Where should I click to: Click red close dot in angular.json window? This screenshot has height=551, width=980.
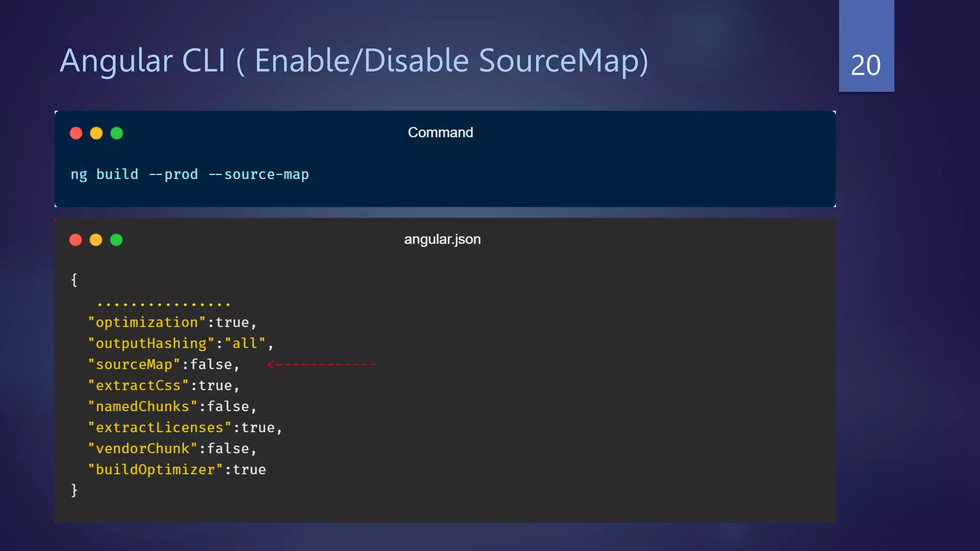click(76, 240)
